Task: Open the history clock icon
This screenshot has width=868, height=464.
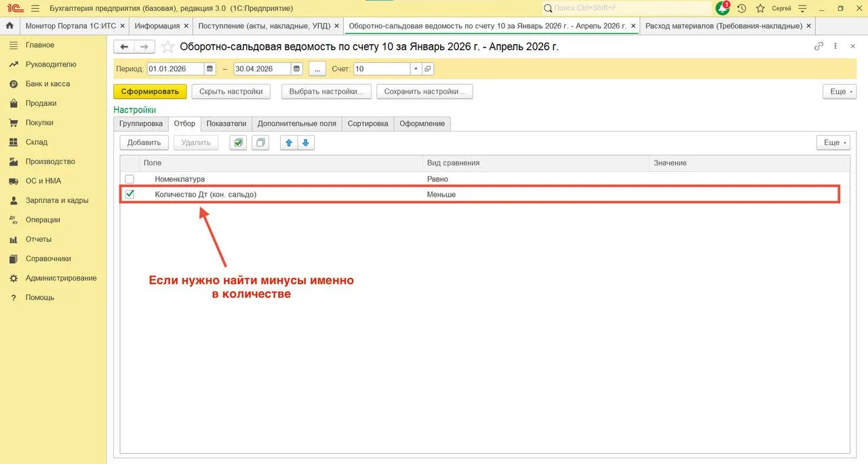Action: tap(742, 8)
